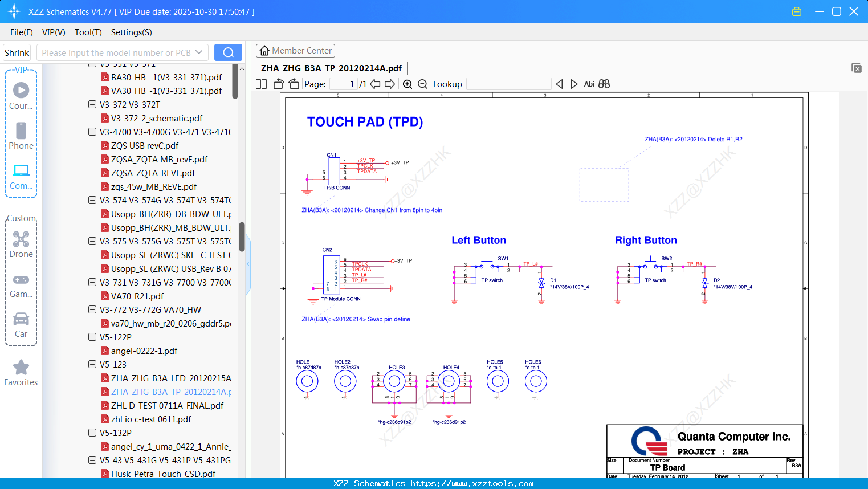The image size is (868, 489).
Task: Collapse the V5-132P folder
Action: pos(92,433)
